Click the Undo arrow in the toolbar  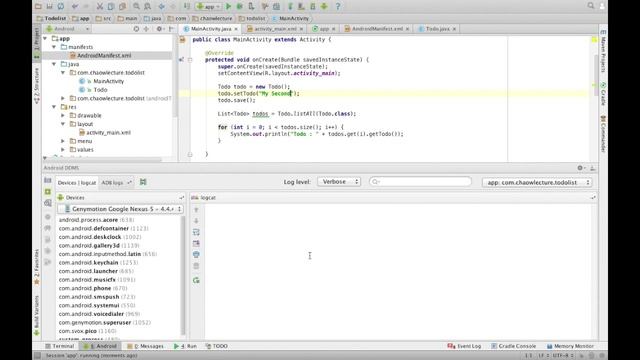click(75, 7)
